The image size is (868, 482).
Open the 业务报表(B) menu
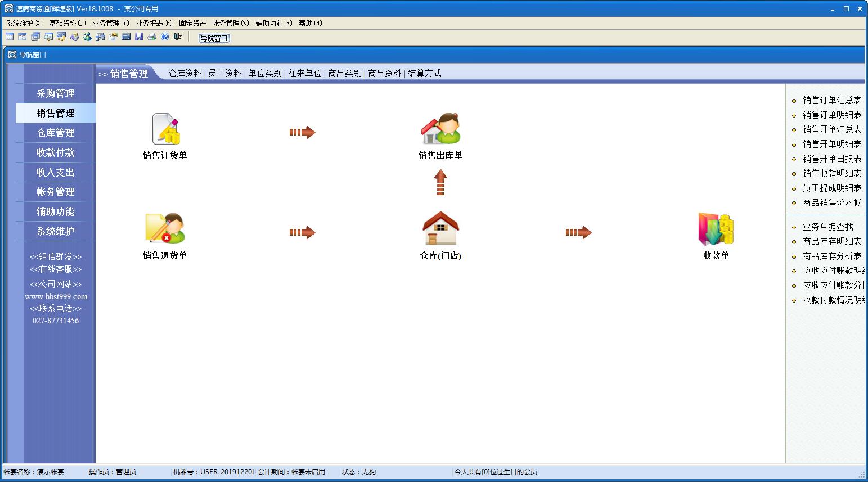[154, 23]
